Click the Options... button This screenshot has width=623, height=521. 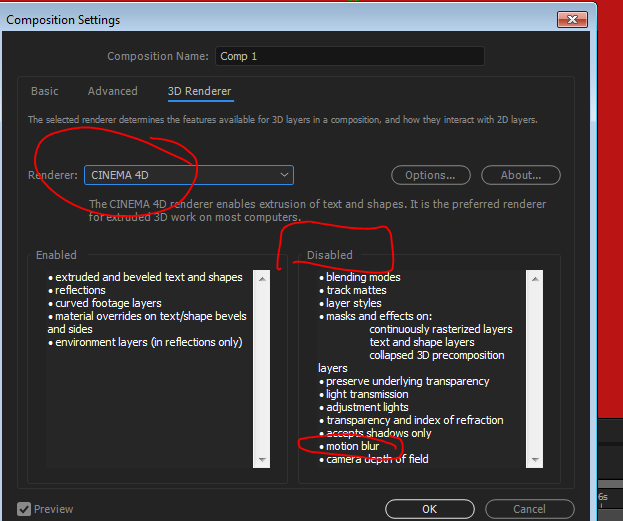430,175
